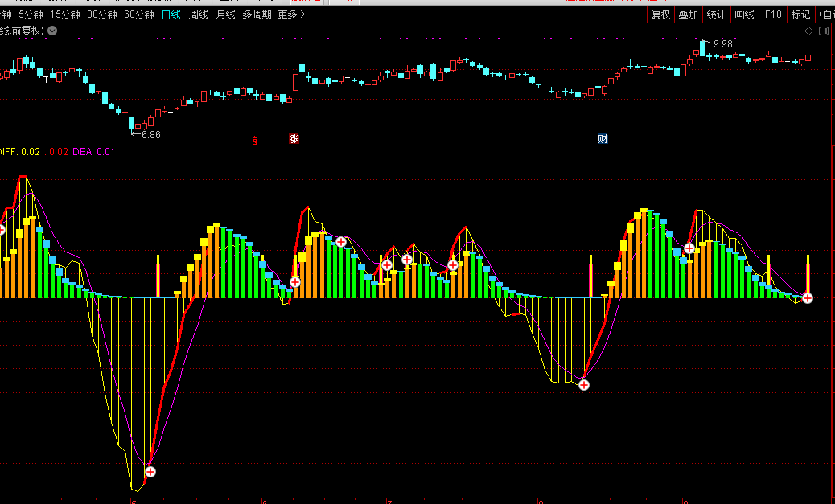Viewport: 835px width, 504px height.
Task: Select the 60分钟 period tab
Action: pos(138,14)
